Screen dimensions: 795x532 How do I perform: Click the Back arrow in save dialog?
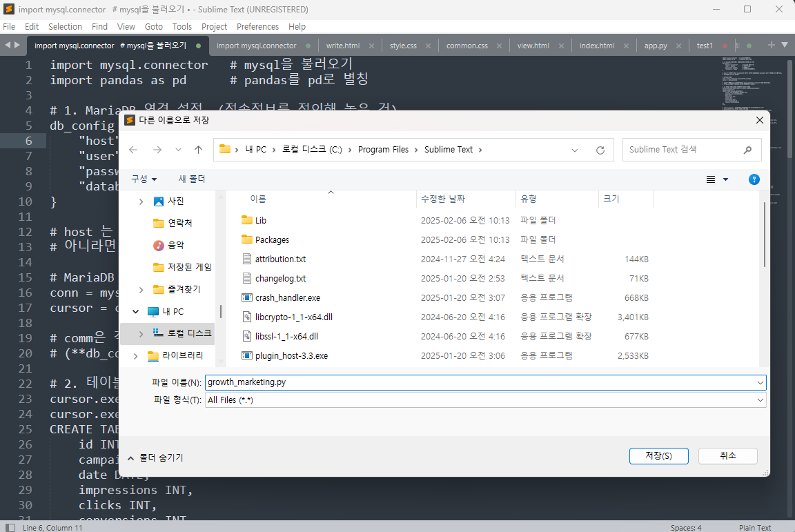133,150
